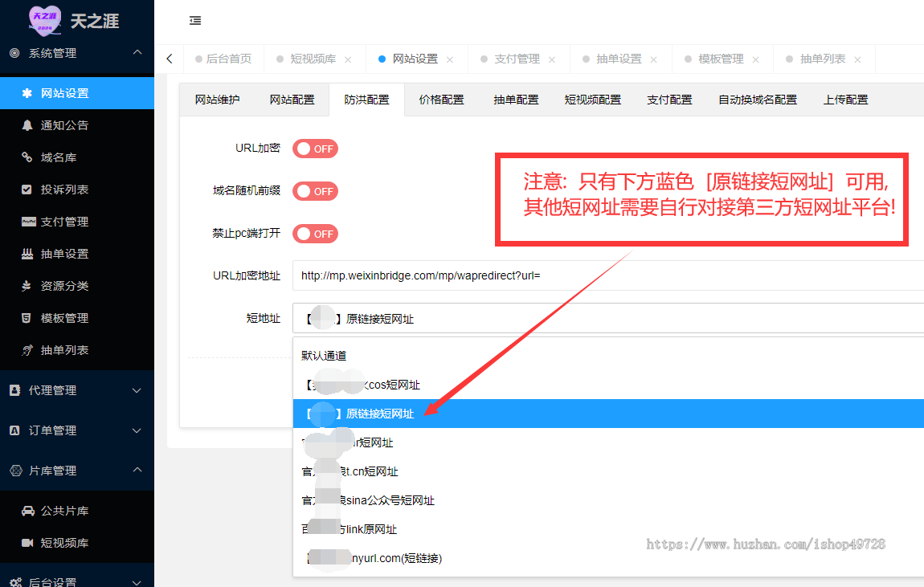This screenshot has width=924, height=587.
Task: Switch to the 短视频配置 settings tab
Action: point(593,100)
